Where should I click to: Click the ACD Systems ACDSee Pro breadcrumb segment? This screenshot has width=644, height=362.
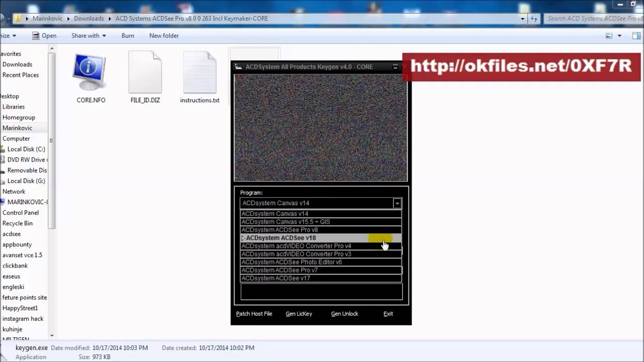tap(192, 19)
